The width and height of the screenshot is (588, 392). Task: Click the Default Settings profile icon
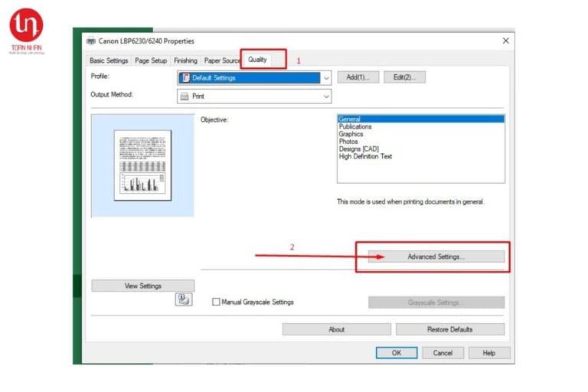(185, 78)
